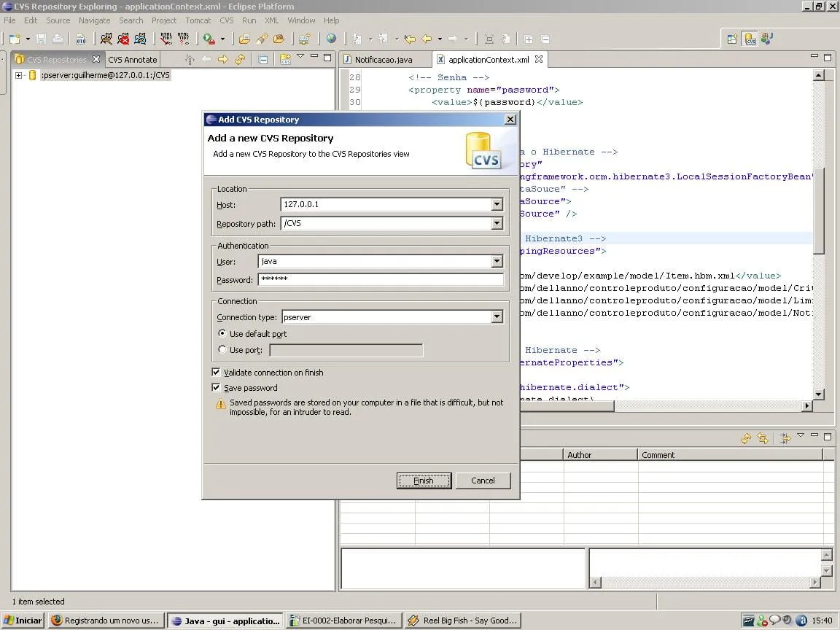Switch to the Notificacao.java editor tab
The image size is (840, 630).
click(x=383, y=60)
